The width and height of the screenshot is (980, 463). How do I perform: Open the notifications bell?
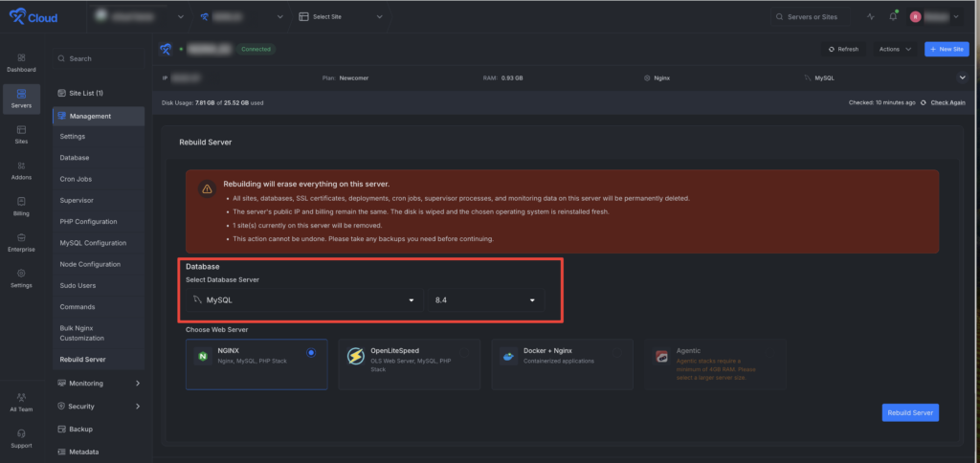pyautogui.click(x=893, y=17)
